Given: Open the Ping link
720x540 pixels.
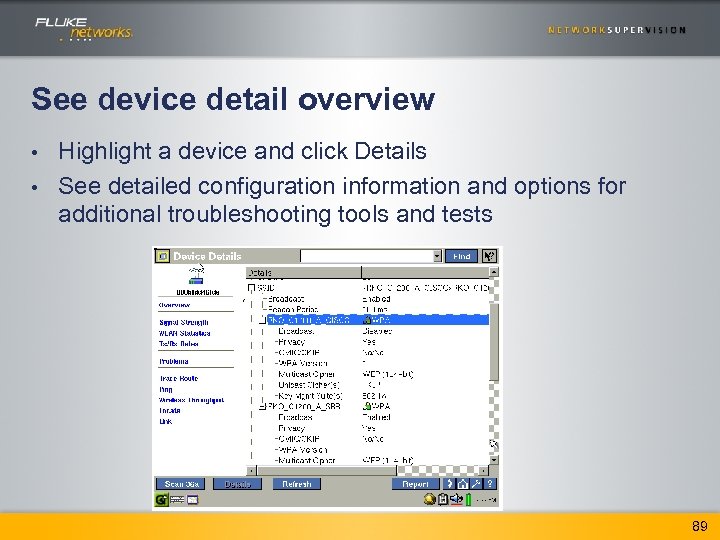Looking at the screenshot, I should point(166,389).
